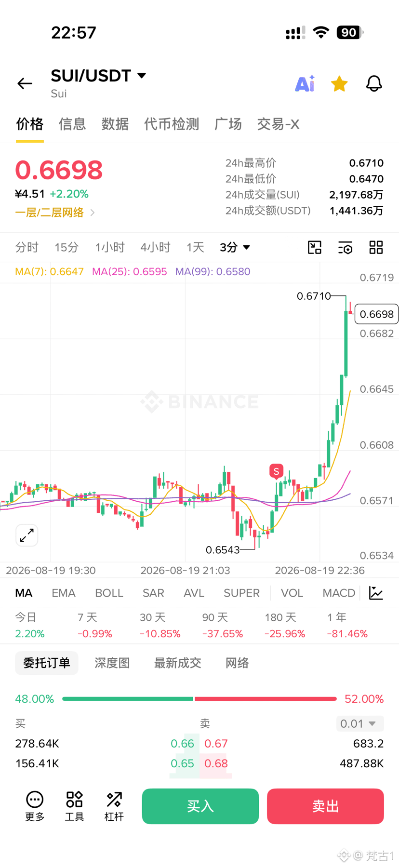Tap the MA(7) legend value
The width and height of the screenshot is (399, 868).
click(x=50, y=271)
